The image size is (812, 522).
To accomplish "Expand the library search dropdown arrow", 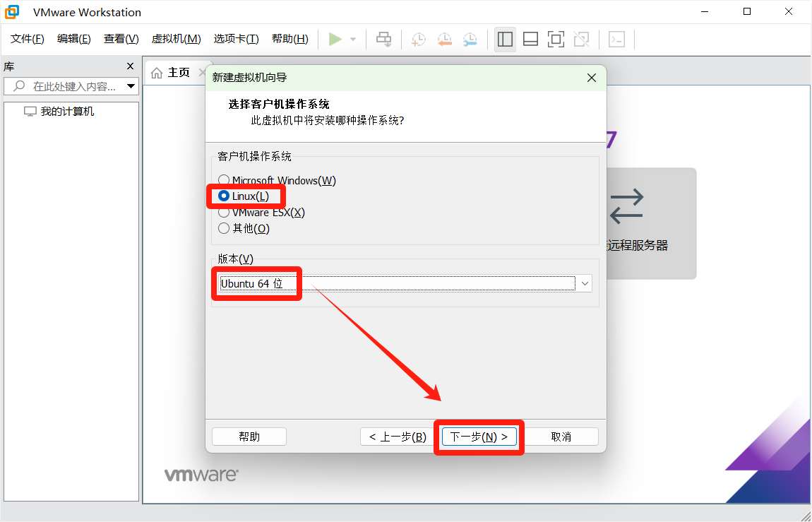I will [x=131, y=86].
